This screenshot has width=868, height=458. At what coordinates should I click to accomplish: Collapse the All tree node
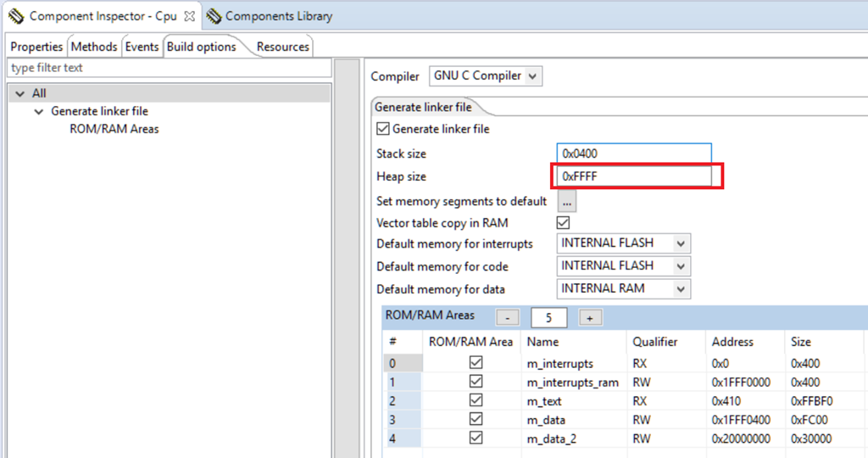pyautogui.click(x=20, y=93)
